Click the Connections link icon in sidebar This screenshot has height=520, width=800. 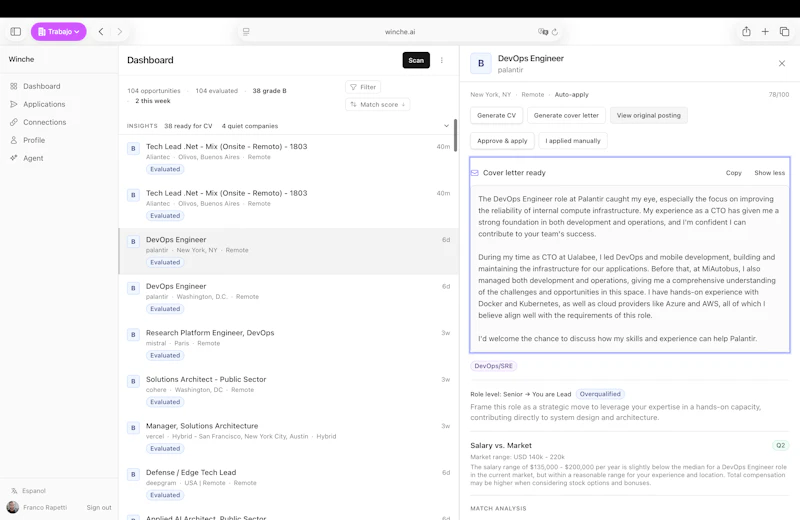(14, 122)
